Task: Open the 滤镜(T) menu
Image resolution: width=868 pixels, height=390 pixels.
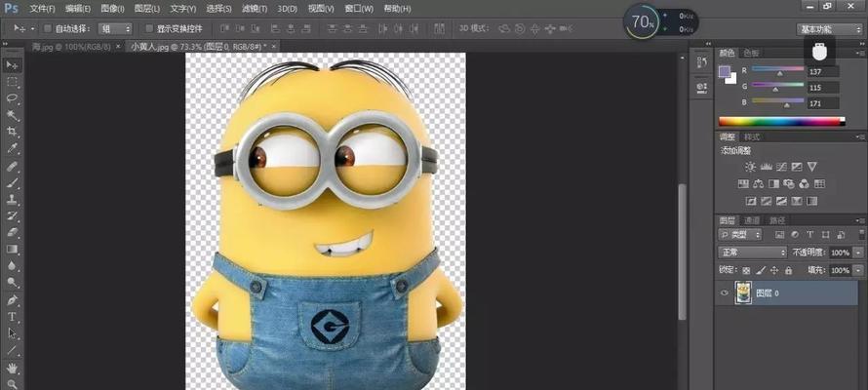Action: tap(255, 9)
